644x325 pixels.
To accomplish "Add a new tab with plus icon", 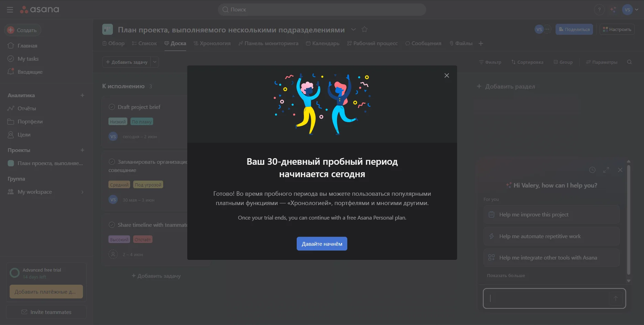I will pyautogui.click(x=481, y=43).
